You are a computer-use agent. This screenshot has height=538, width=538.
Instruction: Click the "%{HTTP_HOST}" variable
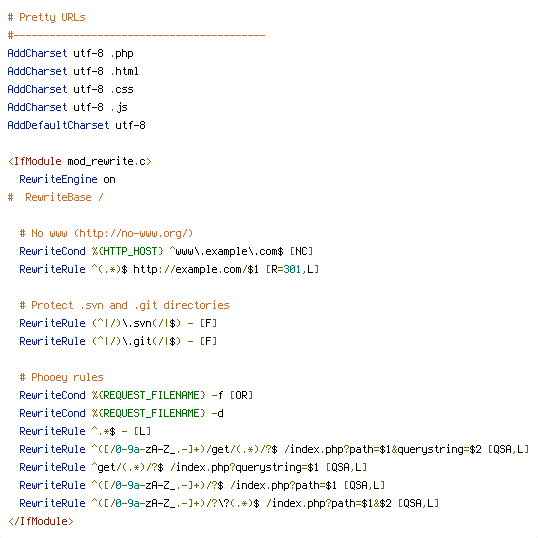(127, 251)
